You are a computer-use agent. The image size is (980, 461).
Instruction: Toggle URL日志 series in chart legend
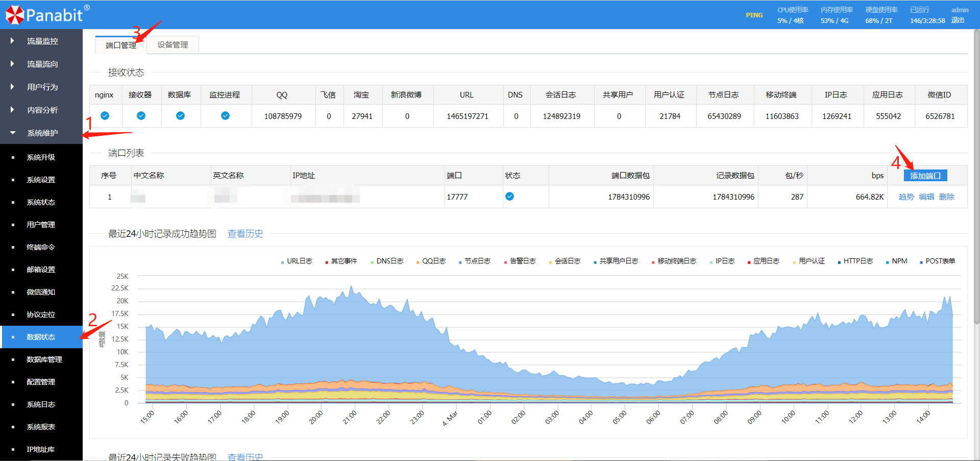pos(299,261)
